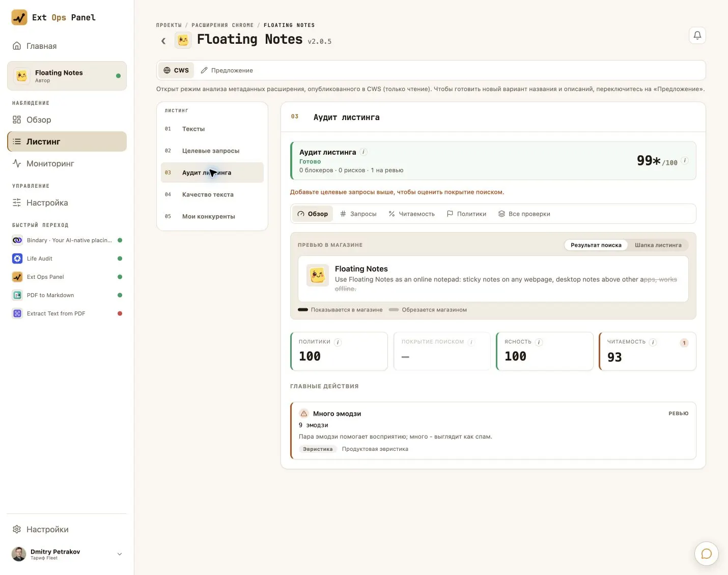Open the Целевые запросы listing section
The image size is (728, 575).
coord(212,151)
